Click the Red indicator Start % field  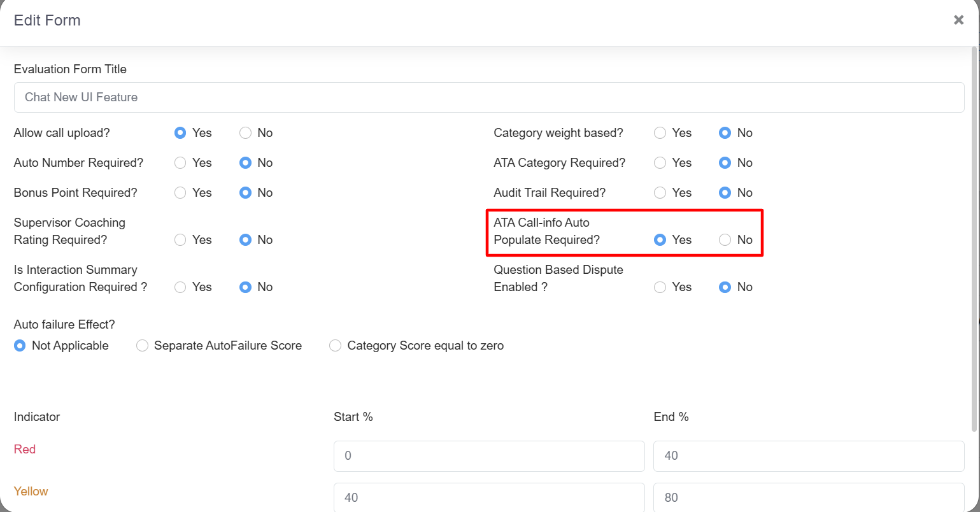(488, 456)
